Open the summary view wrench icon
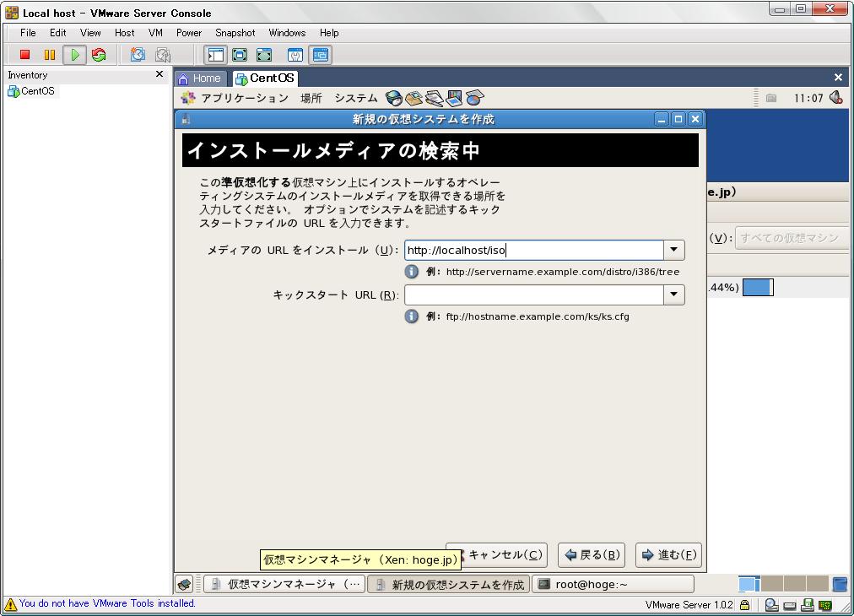This screenshot has width=854, height=616. pos(295,55)
